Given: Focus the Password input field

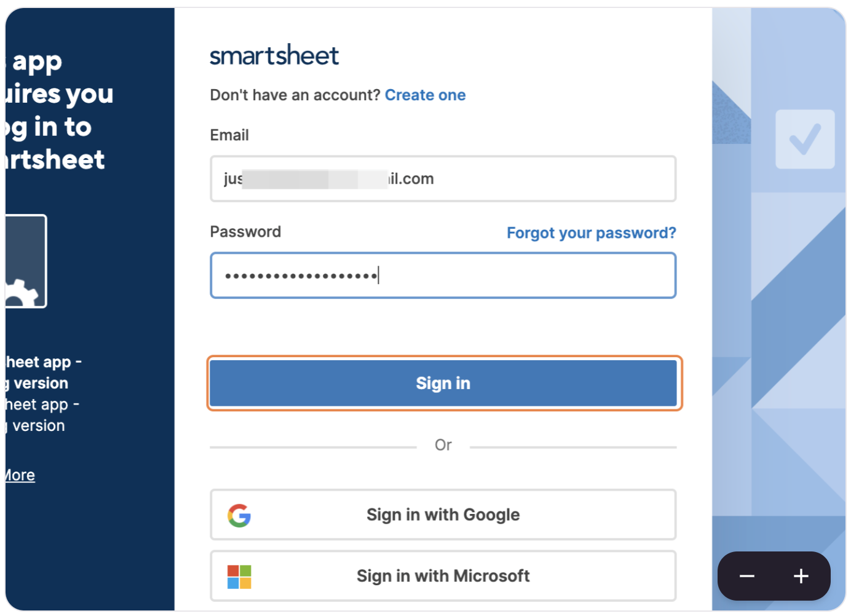Looking at the screenshot, I should point(443,275).
